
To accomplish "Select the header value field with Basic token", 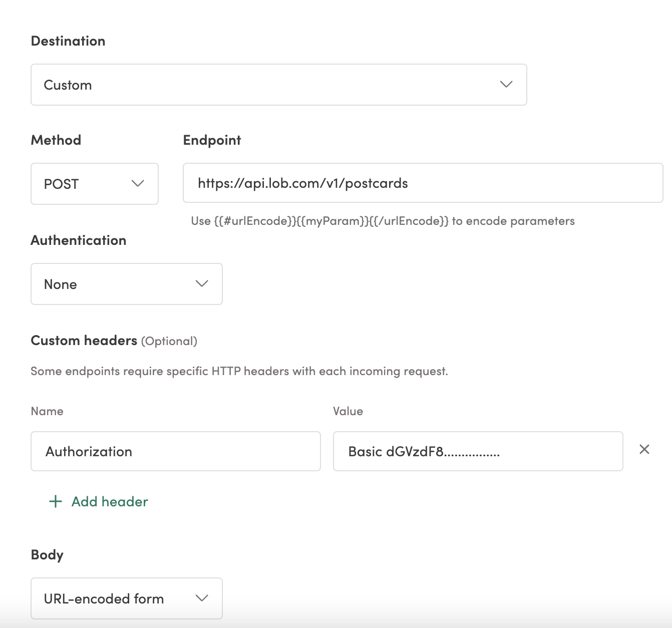I will tap(477, 451).
